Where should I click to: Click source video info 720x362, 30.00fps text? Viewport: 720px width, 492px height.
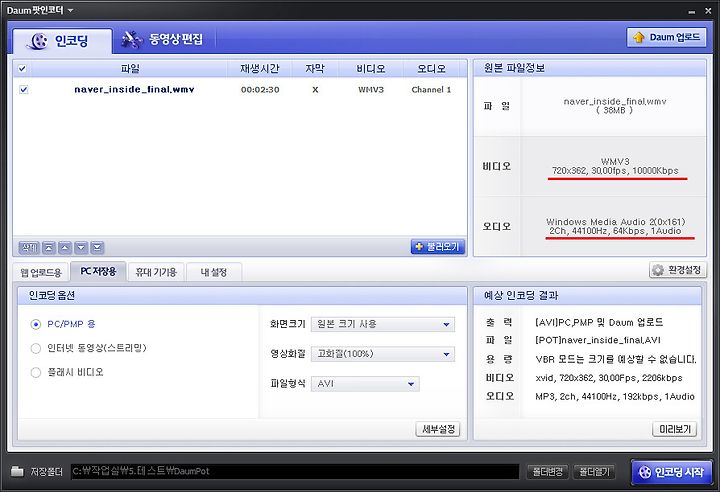[x=615, y=171]
